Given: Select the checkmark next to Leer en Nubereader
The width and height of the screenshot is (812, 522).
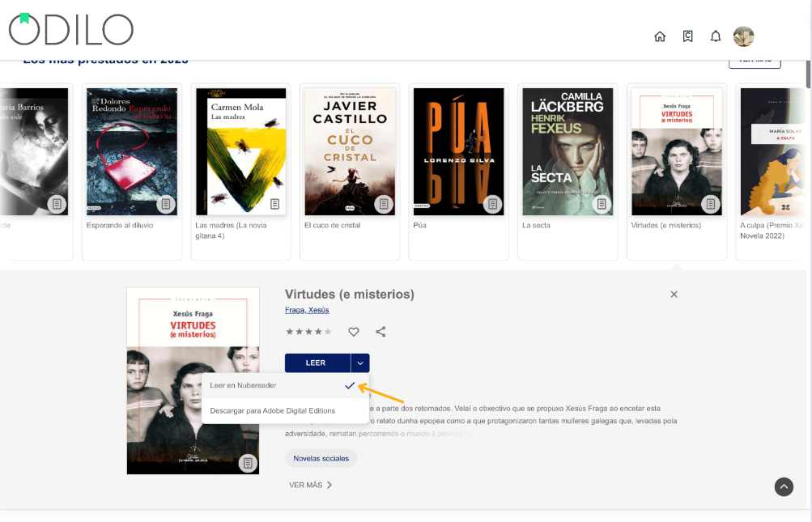Looking at the screenshot, I should point(350,386).
